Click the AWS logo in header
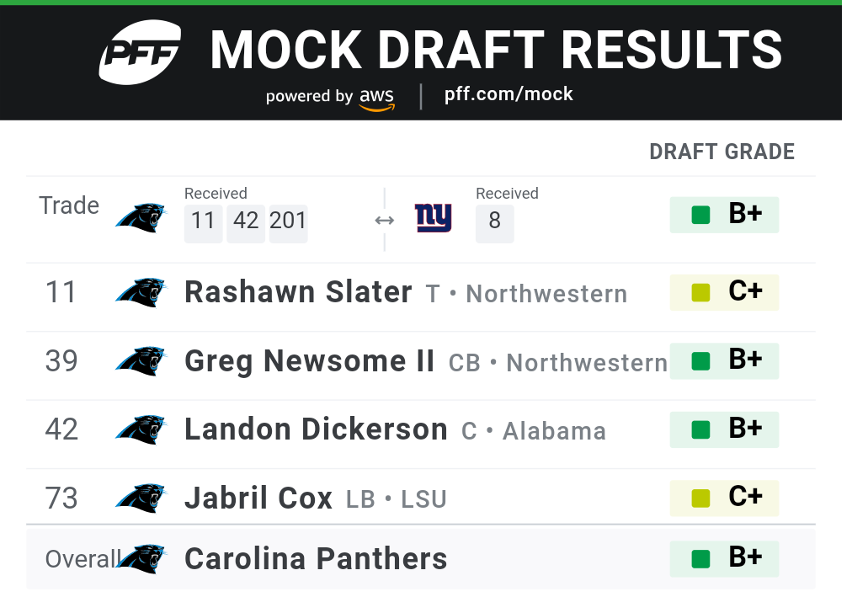Viewport: 868px width, 597px height. click(377, 99)
